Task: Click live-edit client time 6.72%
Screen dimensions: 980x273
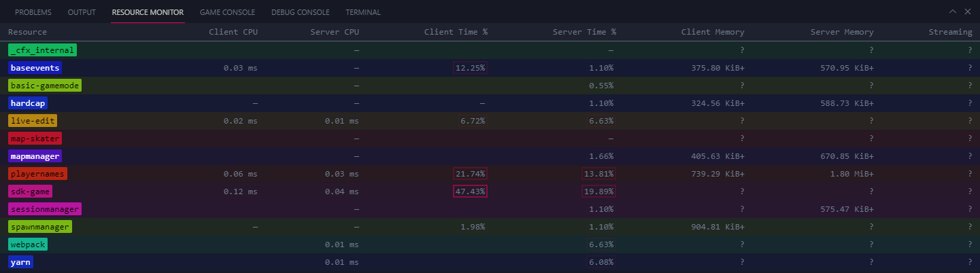Action: click(473, 121)
